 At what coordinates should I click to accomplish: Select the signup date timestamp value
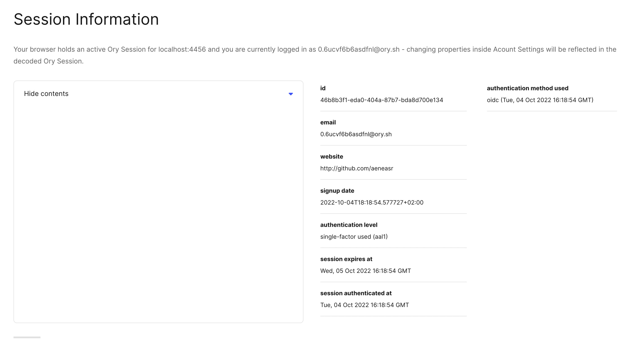tap(372, 202)
